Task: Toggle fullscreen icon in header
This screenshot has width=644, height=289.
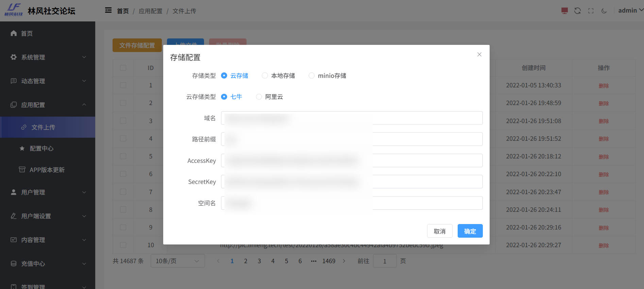Action: tap(591, 11)
